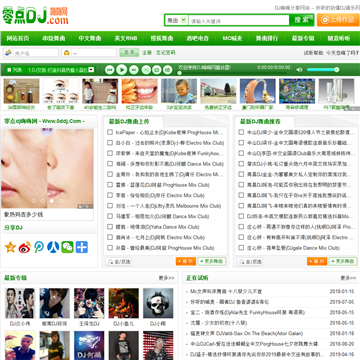
Task: Open 串烧舞曲 in the navigation bar
Action: 54,38
